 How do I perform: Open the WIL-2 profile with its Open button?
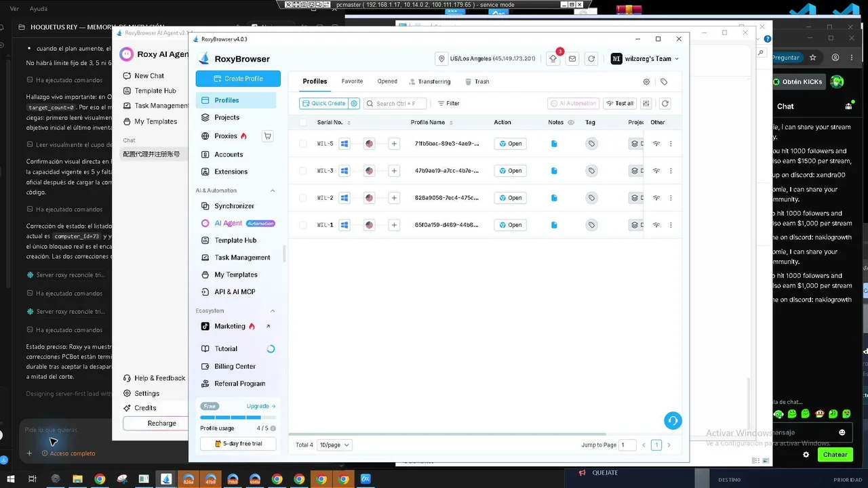pyautogui.click(x=510, y=198)
